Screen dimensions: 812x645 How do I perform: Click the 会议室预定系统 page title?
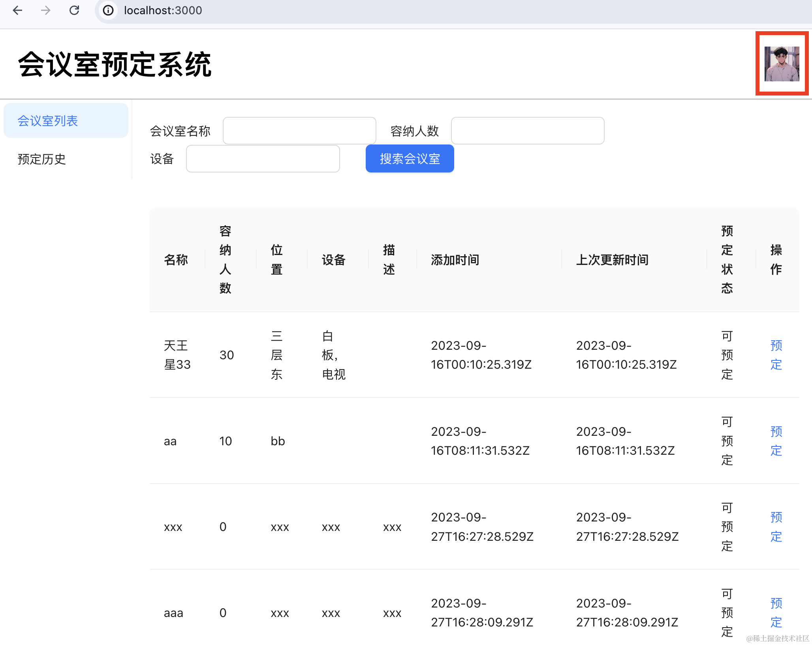(x=115, y=64)
